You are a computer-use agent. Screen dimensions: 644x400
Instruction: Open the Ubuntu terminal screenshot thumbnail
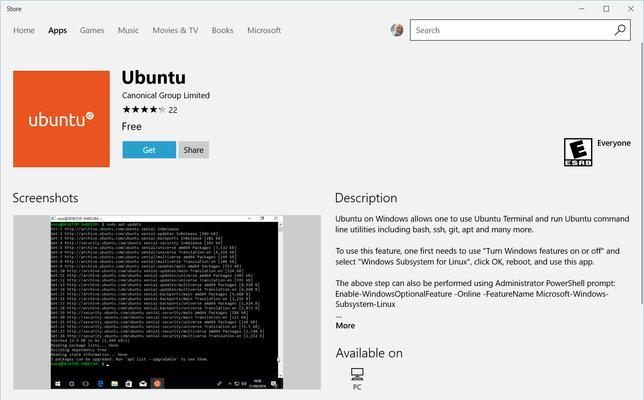[x=167, y=302]
